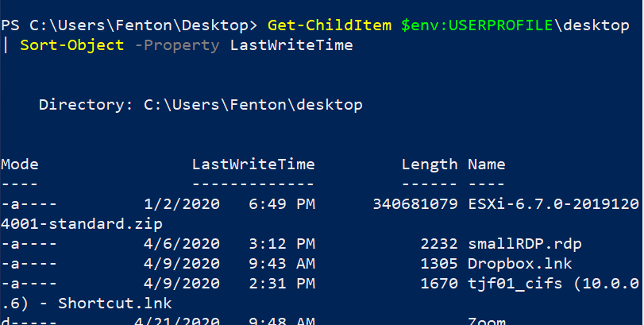Viewport: 644px width, 325px height.
Task: Click the Mode column header
Action: 20,164
